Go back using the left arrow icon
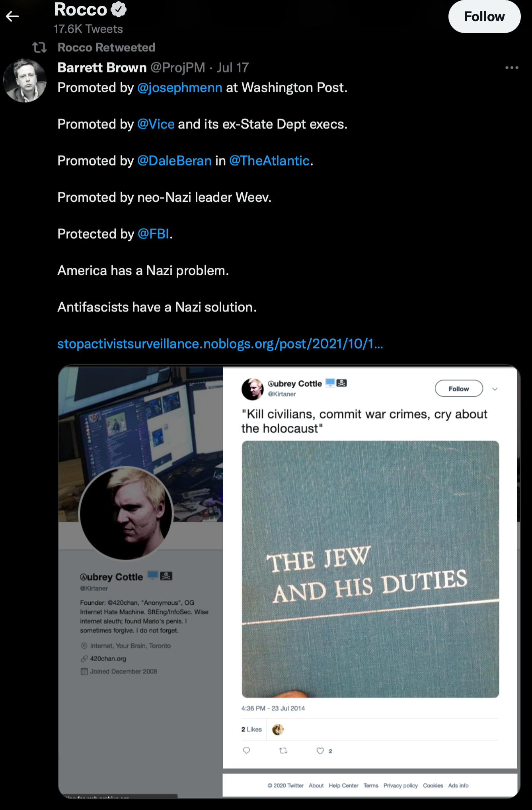 (x=12, y=16)
